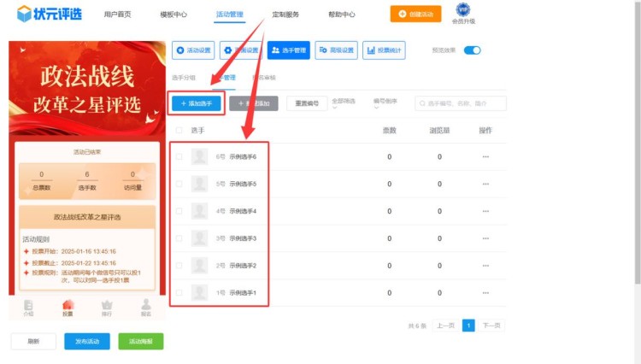Open the 编号倒序 sort dropdown
This screenshot has width=641, height=364.
[x=385, y=103]
